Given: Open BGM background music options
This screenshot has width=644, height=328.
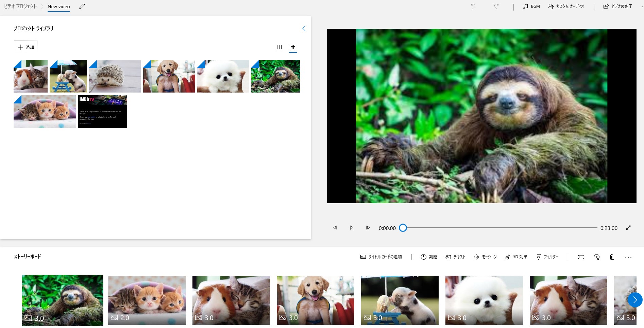Looking at the screenshot, I should click(x=531, y=6).
